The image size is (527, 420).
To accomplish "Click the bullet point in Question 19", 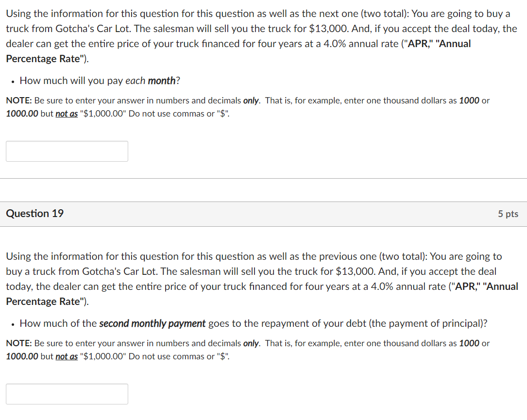I will [12, 325].
